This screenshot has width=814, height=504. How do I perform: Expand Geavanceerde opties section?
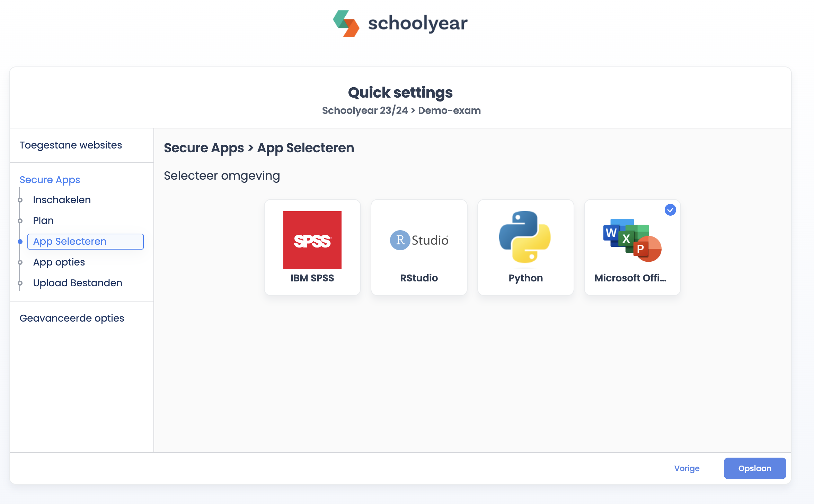point(72,318)
